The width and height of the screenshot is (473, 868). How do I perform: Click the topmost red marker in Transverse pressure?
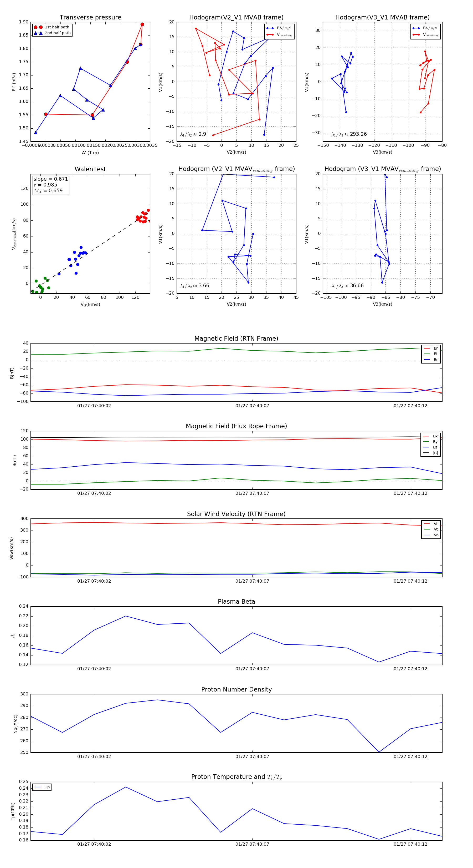click(142, 24)
